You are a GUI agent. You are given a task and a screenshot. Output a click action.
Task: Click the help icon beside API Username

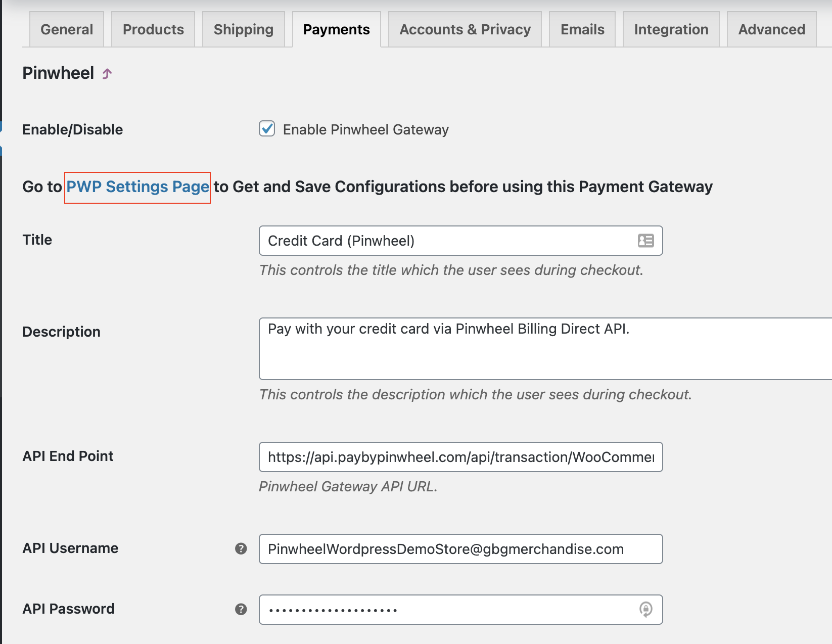point(241,548)
